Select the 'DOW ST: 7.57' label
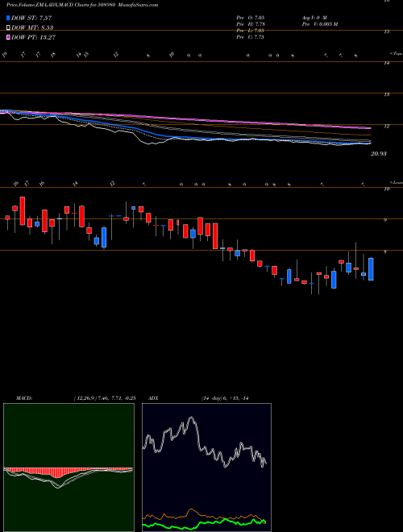 [31, 18]
